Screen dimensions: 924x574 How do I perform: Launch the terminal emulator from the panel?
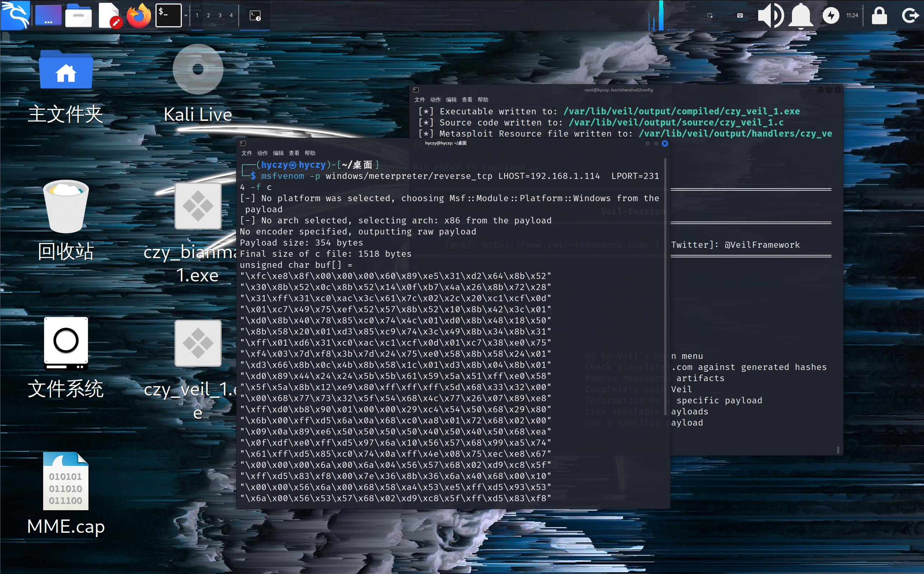pos(168,15)
